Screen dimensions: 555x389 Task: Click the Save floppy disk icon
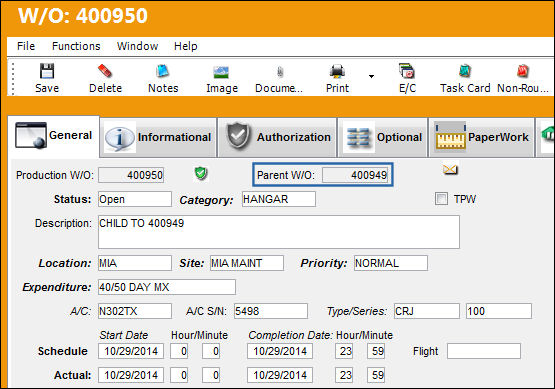click(47, 71)
